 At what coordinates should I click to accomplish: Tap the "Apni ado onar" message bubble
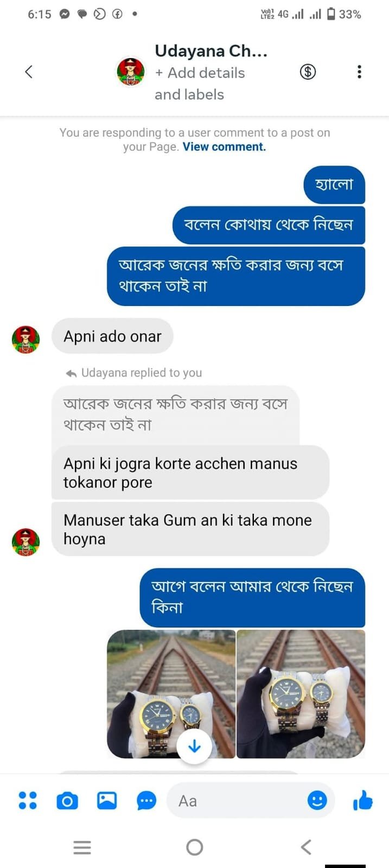click(112, 336)
